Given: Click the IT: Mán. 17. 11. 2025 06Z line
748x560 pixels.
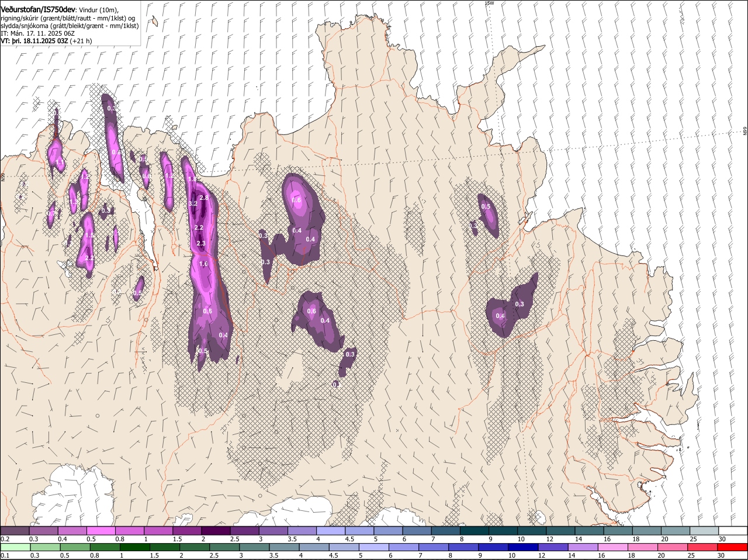Looking at the screenshot, I should pyautogui.click(x=37, y=33).
